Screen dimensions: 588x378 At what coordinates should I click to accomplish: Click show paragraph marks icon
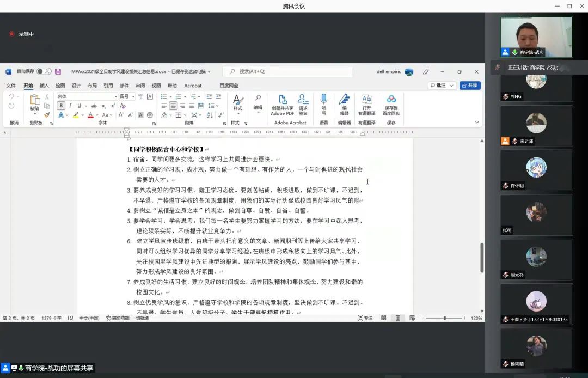pyautogui.click(x=221, y=115)
